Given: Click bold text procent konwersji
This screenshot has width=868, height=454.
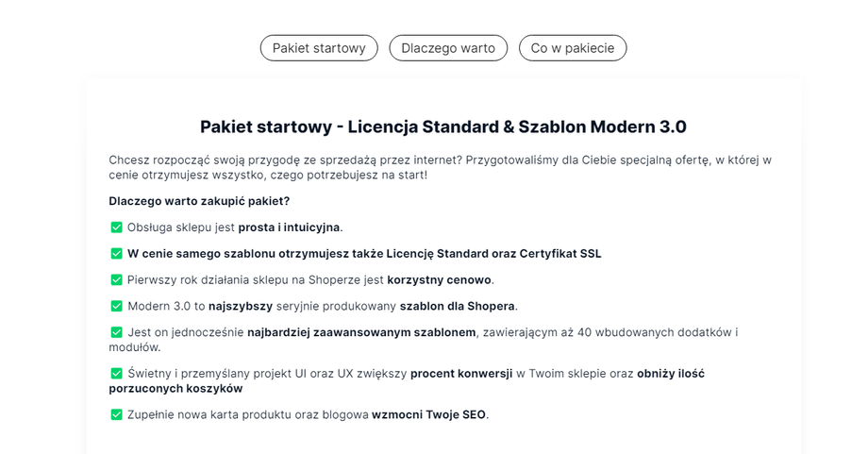Looking at the screenshot, I should coord(461,374).
